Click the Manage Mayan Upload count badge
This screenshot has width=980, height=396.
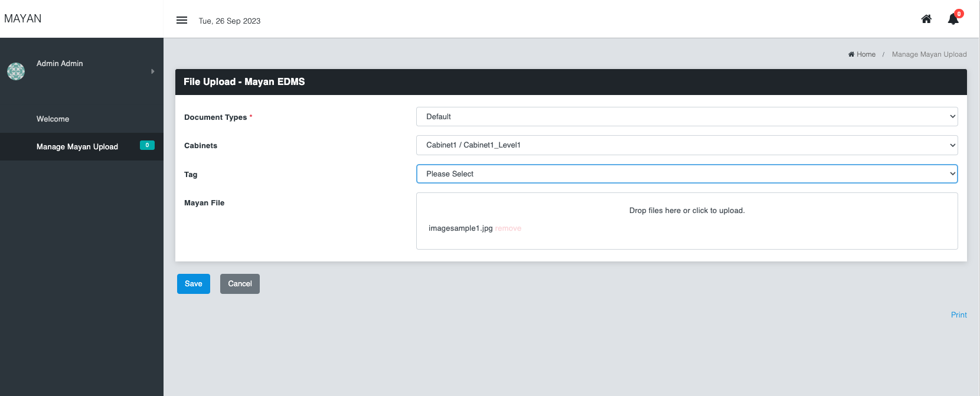147,145
